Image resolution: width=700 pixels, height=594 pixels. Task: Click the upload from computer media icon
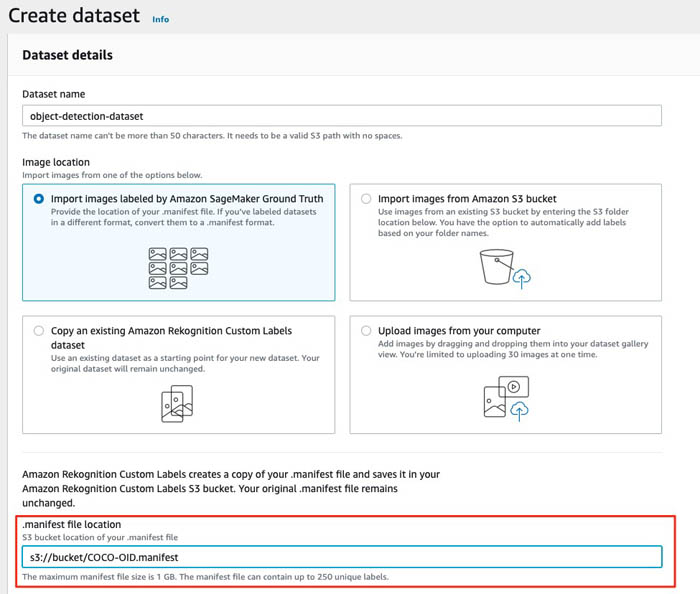click(x=506, y=399)
